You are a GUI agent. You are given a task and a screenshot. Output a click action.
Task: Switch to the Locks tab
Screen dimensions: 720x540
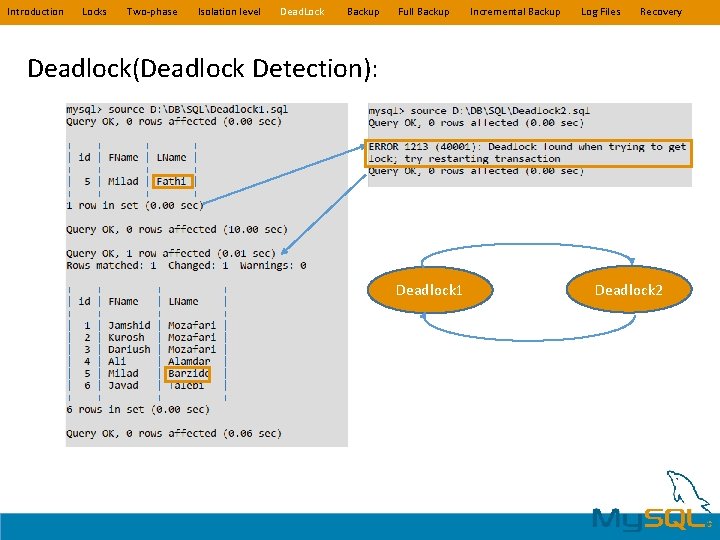click(94, 12)
